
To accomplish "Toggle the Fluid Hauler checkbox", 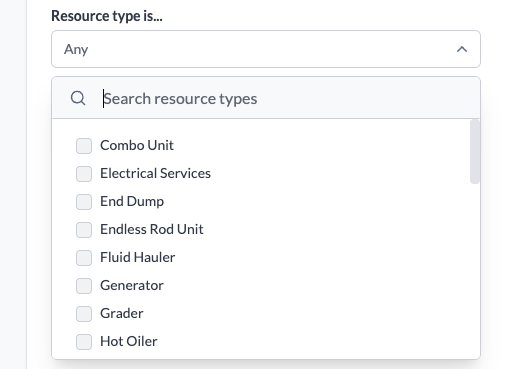I will click(84, 258).
